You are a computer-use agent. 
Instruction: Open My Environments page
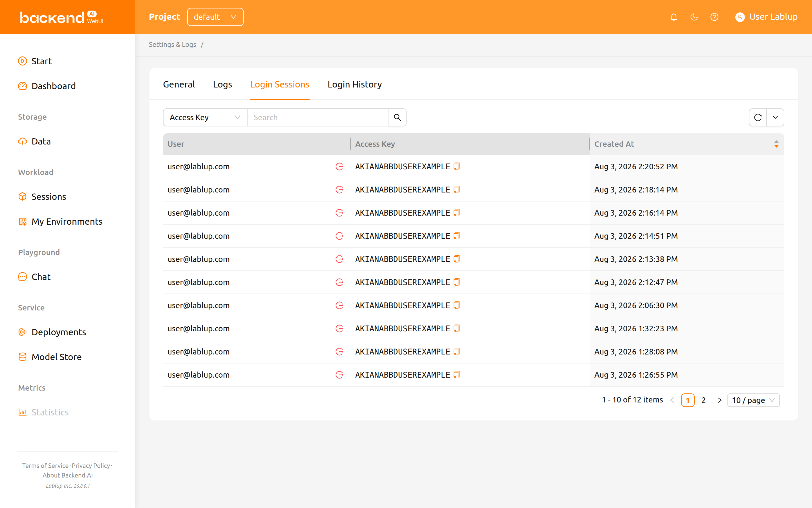(x=60, y=222)
